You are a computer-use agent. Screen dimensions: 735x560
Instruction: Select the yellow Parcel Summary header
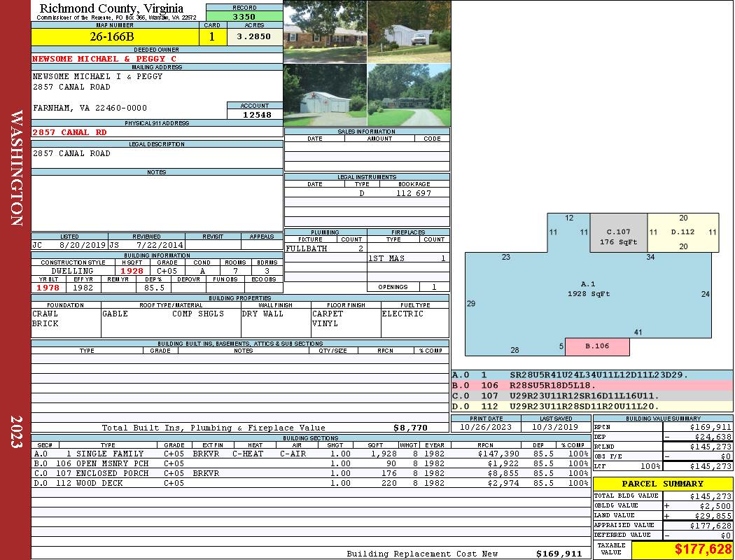point(662,484)
